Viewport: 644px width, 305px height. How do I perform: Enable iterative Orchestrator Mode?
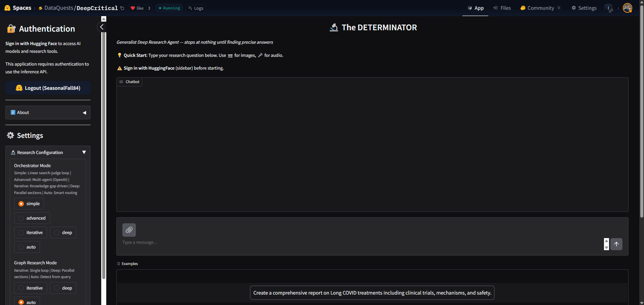30,232
